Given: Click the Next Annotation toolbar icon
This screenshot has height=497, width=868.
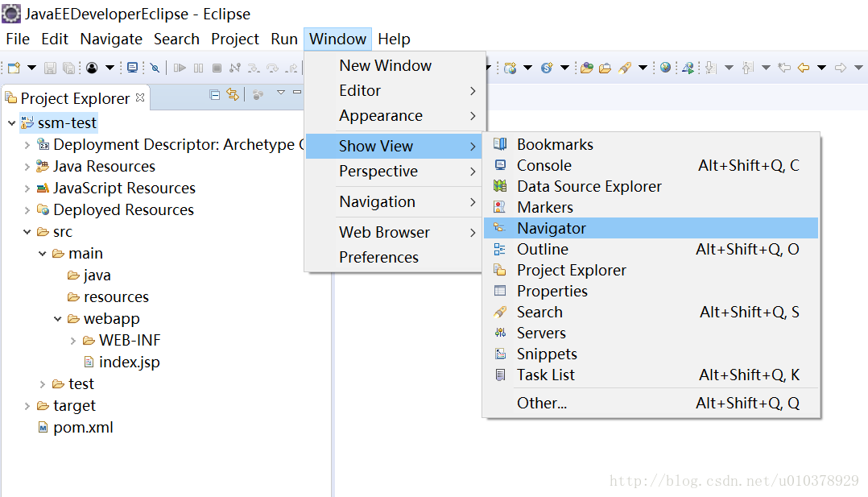Looking at the screenshot, I should coord(711,68).
